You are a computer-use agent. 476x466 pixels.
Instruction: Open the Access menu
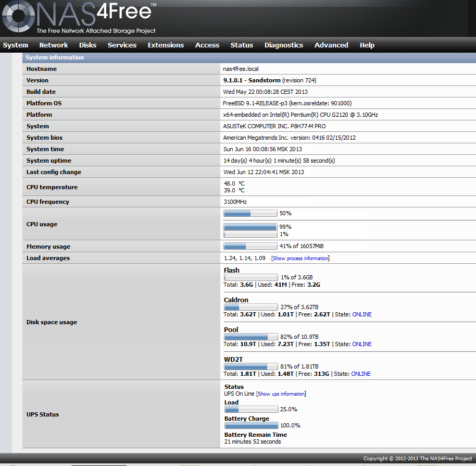click(x=207, y=45)
